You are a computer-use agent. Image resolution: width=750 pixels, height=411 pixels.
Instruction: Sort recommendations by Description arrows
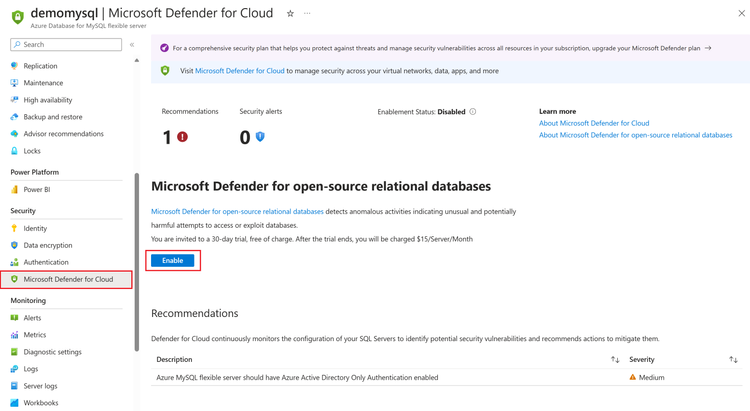tap(615, 359)
